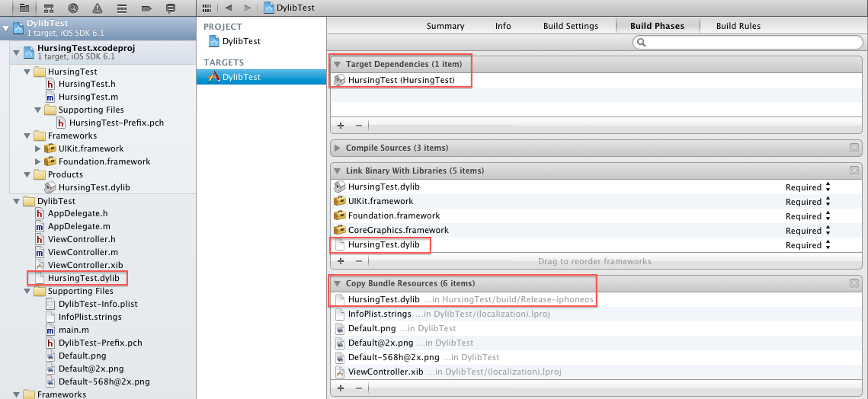The height and width of the screenshot is (399, 868).
Task: Add a target dependency with plus
Action: 341,126
